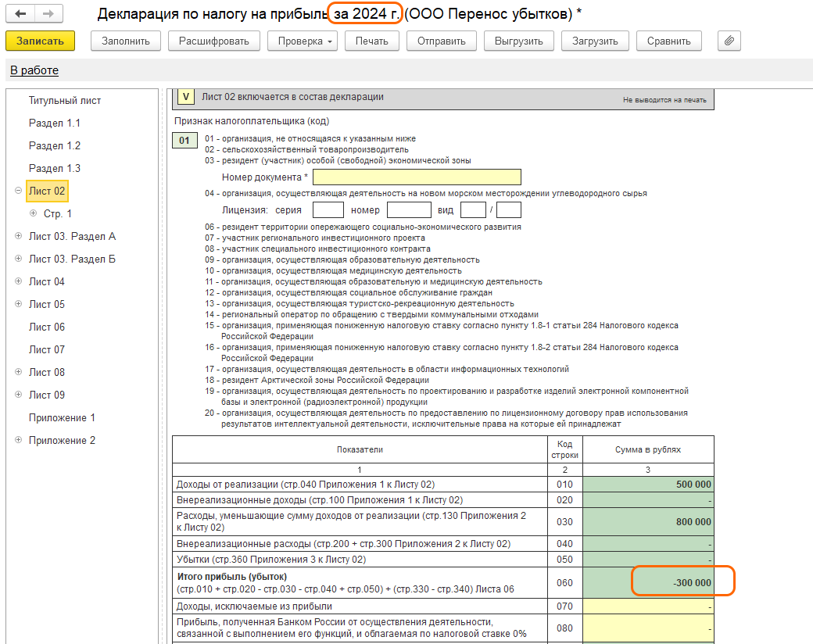Screen dimensions: 813x644
Task: Click the back navigation arrow
Action: (20, 14)
